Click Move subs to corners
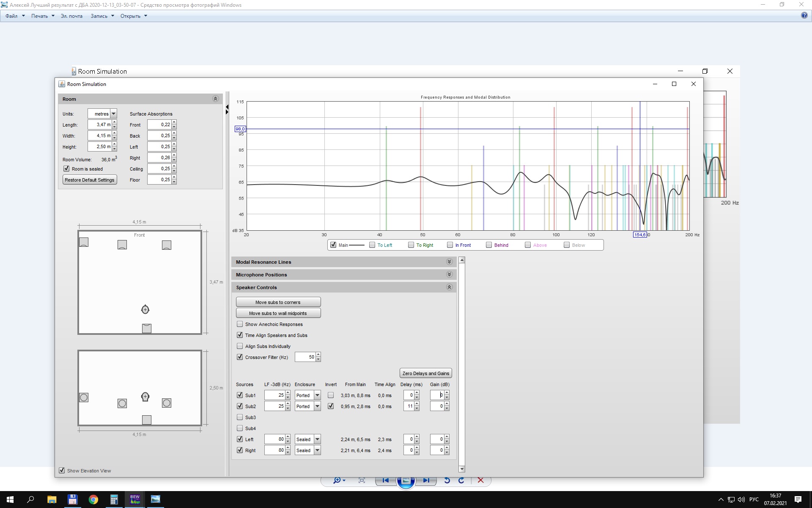This screenshot has width=812, height=508. pos(278,302)
